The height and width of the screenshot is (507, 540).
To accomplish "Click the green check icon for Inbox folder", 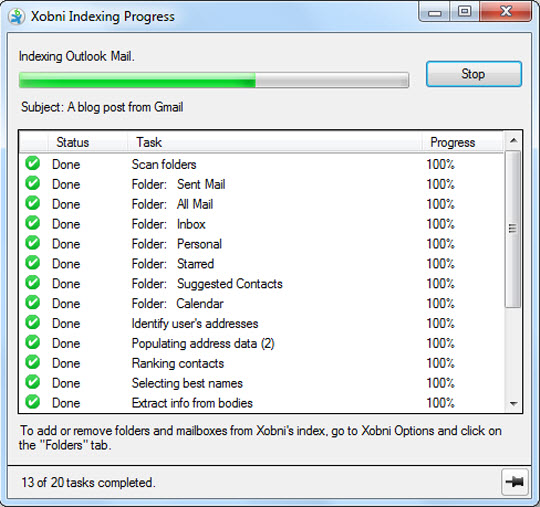I will tap(32, 223).
